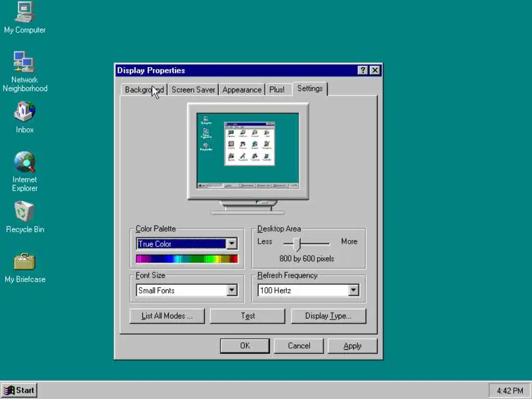This screenshot has height=399, width=532.
Task: Open the My Computer desktop icon
Action: [24, 18]
